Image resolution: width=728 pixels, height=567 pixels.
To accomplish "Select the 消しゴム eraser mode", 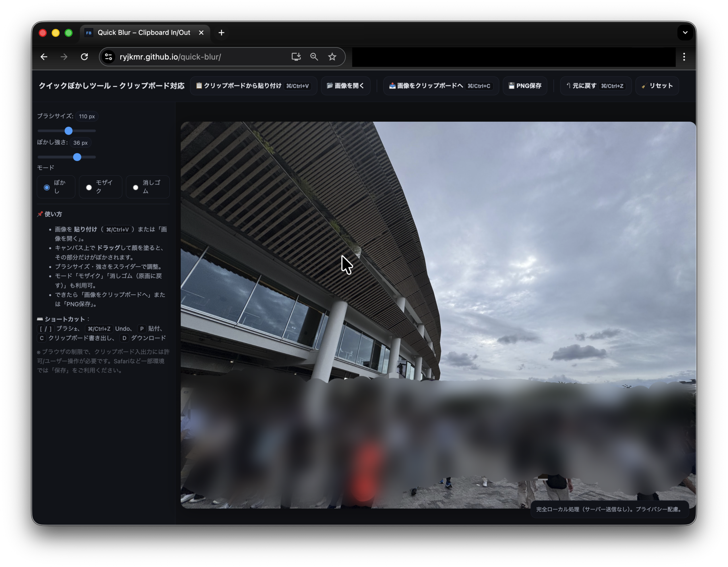I will [x=136, y=187].
